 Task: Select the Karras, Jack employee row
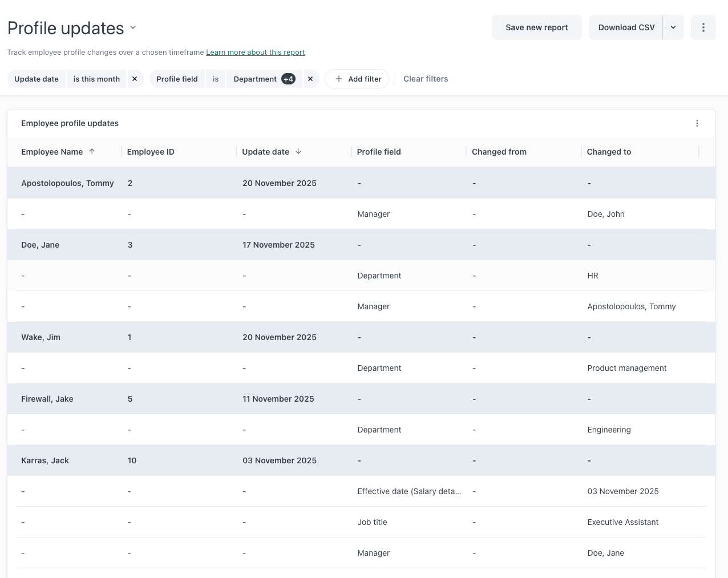pyautogui.click(x=45, y=460)
